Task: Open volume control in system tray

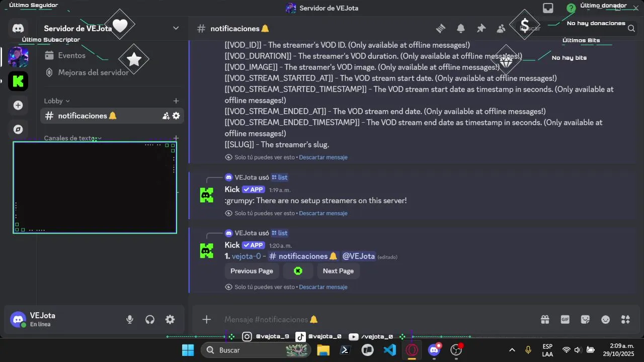Action: [x=578, y=350]
